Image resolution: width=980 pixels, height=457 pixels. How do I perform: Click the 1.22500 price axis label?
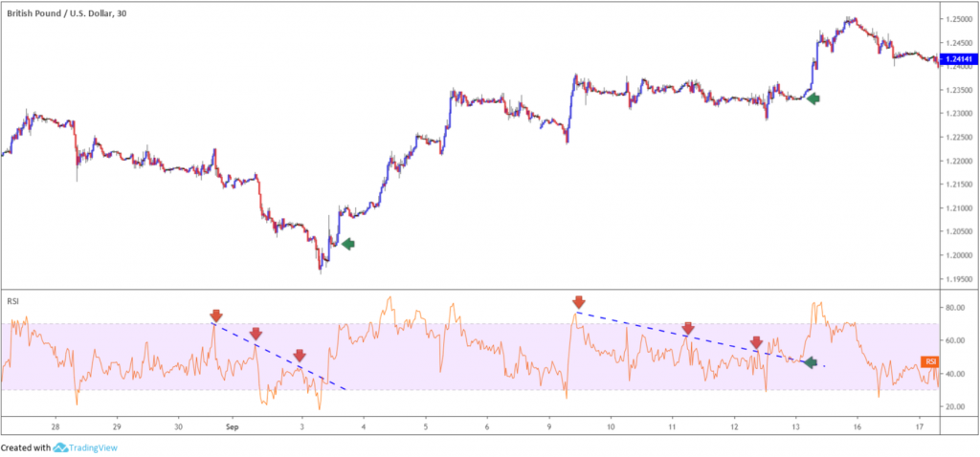pyautogui.click(x=959, y=138)
